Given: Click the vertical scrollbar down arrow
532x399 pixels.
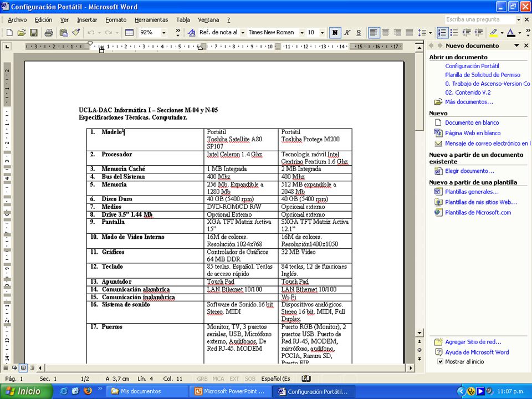Looking at the screenshot, I should (420, 333).
